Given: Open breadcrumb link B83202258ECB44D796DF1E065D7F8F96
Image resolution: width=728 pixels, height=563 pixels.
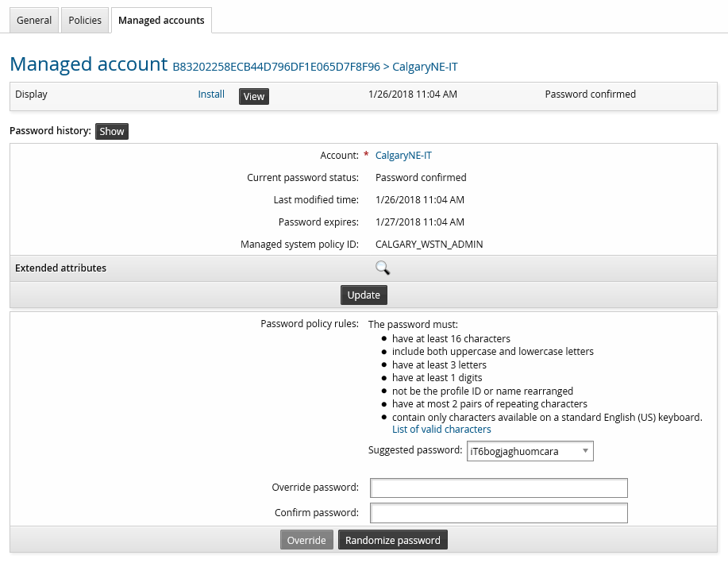Looking at the screenshot, I should click(276, 67).
